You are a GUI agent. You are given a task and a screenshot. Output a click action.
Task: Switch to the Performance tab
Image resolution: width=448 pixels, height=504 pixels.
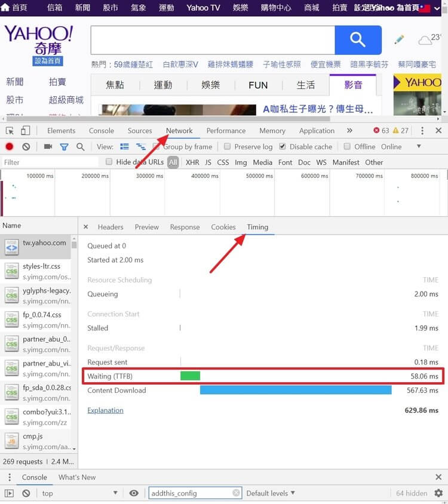tap(226, 131)
